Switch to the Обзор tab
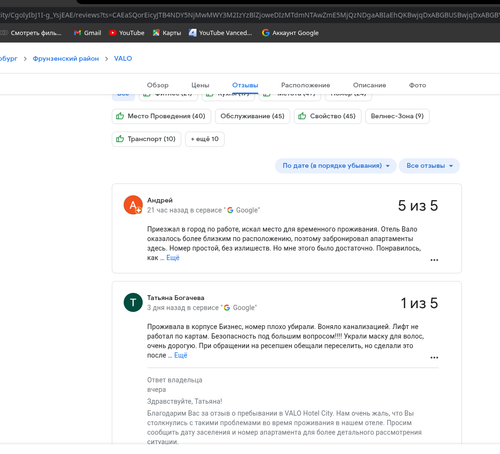The height and width of the screenshot is (454, 500). 158,85
